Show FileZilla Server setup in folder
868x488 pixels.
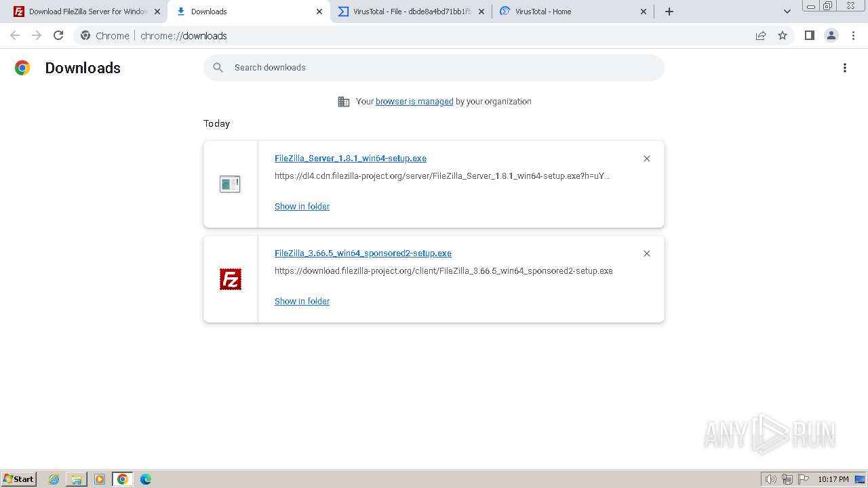[302, 207]
